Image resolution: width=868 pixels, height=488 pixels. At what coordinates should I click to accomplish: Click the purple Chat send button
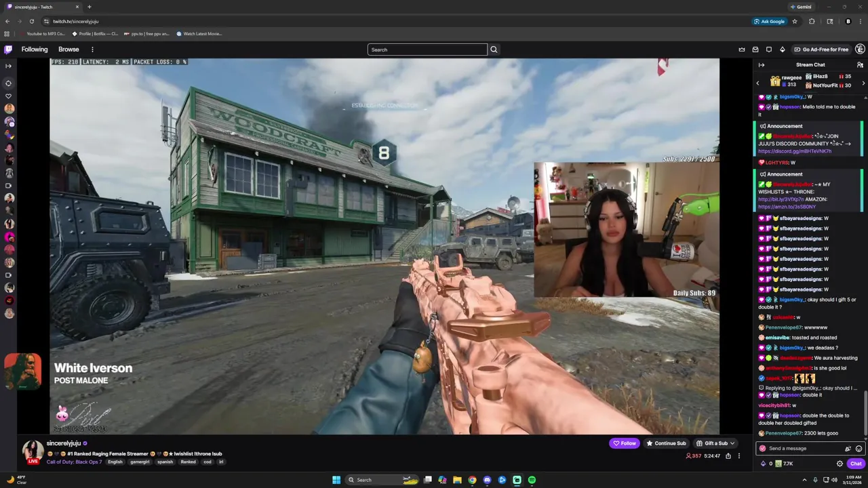(x=856, y=464)
